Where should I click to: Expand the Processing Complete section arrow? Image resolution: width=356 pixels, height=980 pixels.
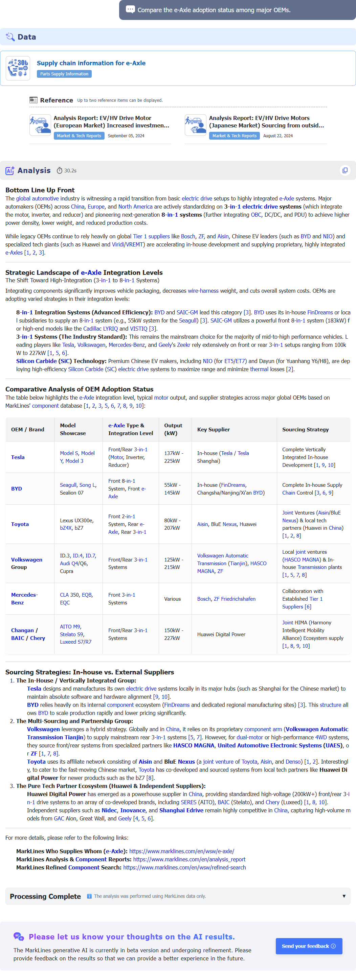(x=344, y=896)
